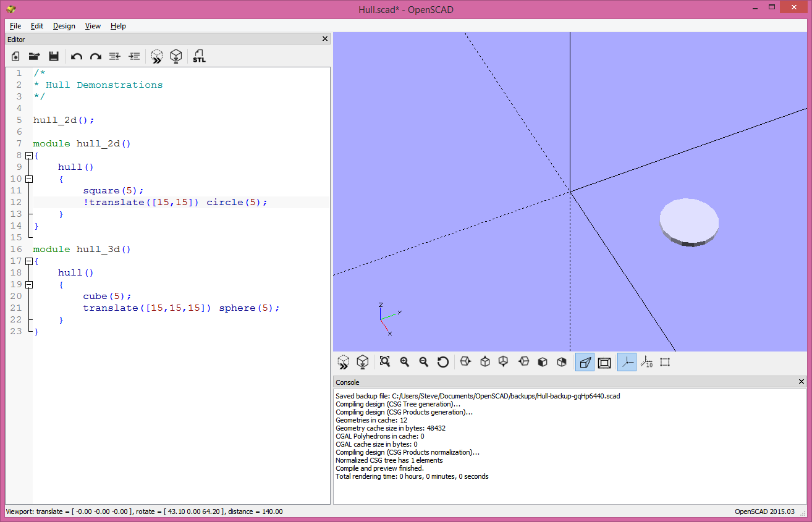
Task: Close the Console panel
Action: click(x=801, y=382)
